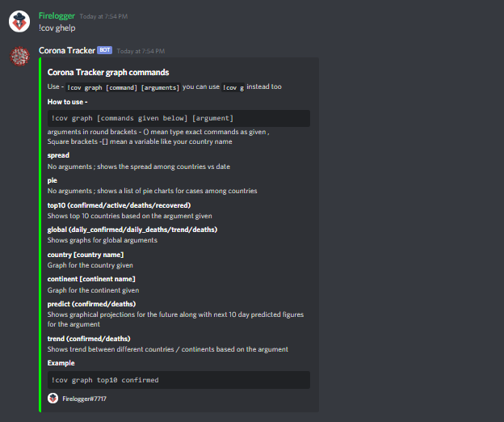Click the small Firelogger footer avatar
Image resolution: width=504 pixels, height=422 pixels.
(52, 398)
